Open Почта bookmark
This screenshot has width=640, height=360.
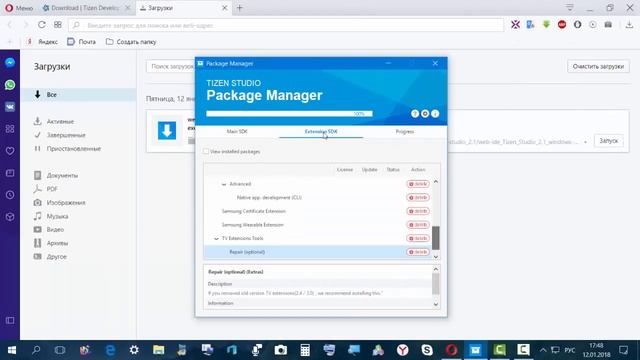pyautogui.click(x=81, y=42)
